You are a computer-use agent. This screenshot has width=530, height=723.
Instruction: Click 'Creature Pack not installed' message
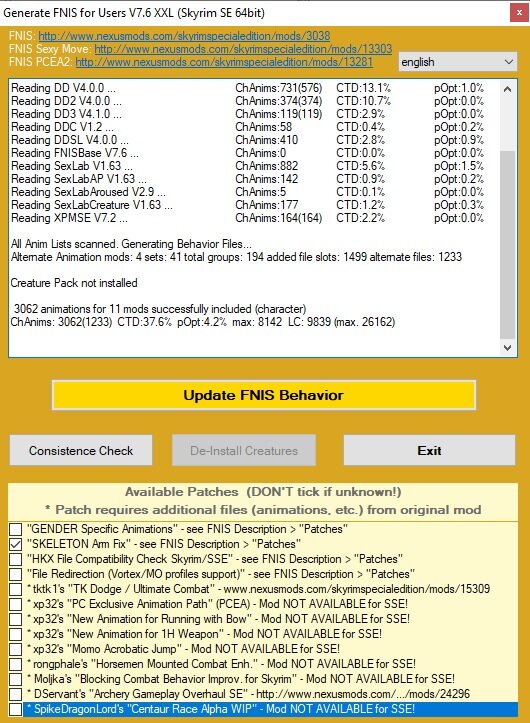pyautogui.click(x=74, y=283)
